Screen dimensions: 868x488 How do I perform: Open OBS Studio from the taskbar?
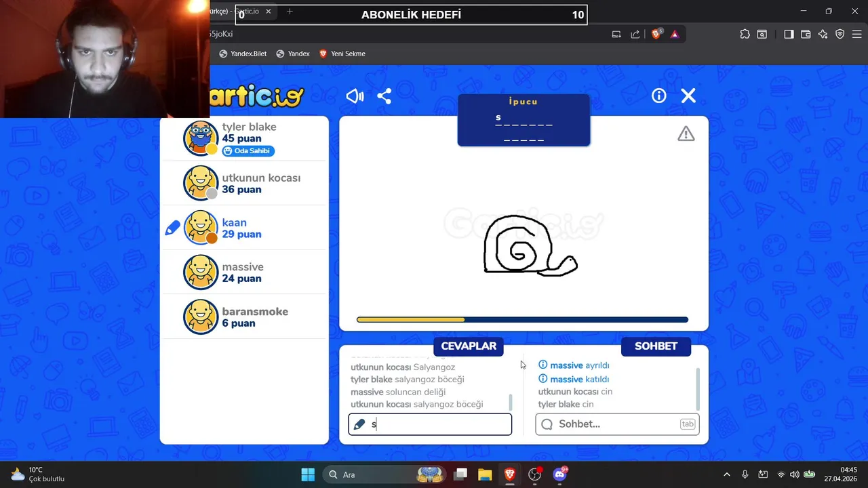[535, 474]
